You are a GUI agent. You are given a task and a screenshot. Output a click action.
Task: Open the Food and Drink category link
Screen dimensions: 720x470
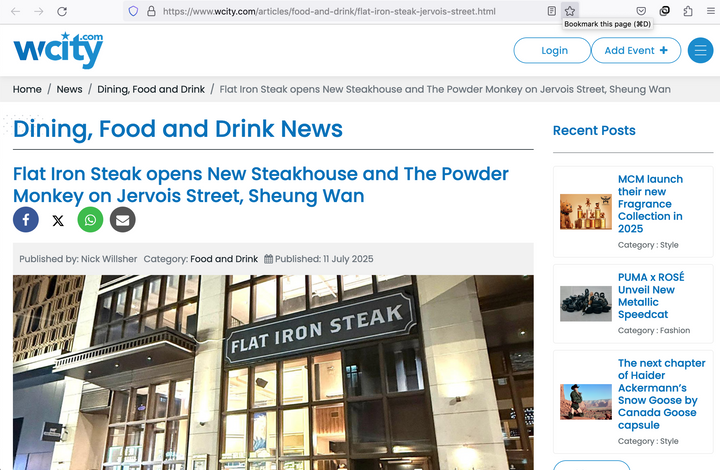click(224, 259)
